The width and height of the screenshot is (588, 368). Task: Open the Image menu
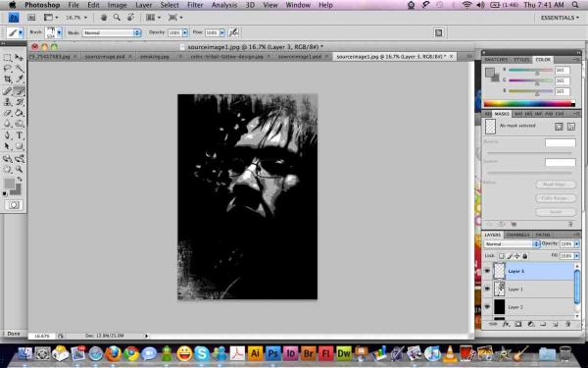pos(117,5)
